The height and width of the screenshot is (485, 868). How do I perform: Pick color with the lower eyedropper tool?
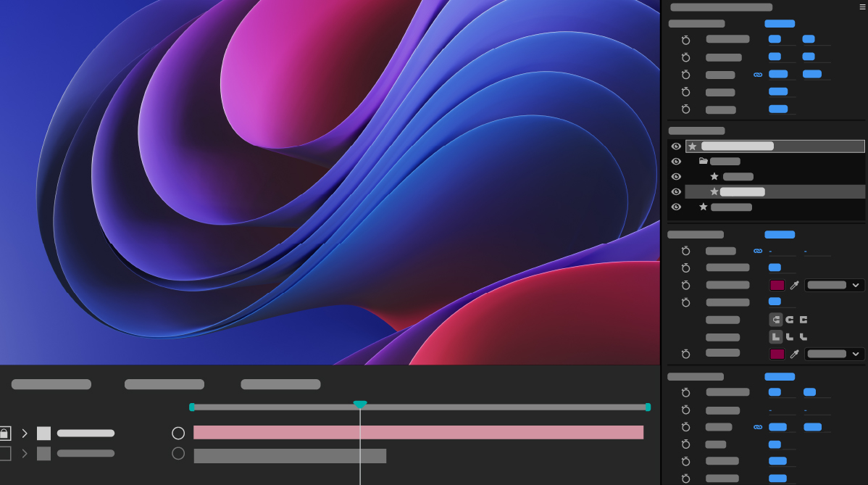(794, 354)
